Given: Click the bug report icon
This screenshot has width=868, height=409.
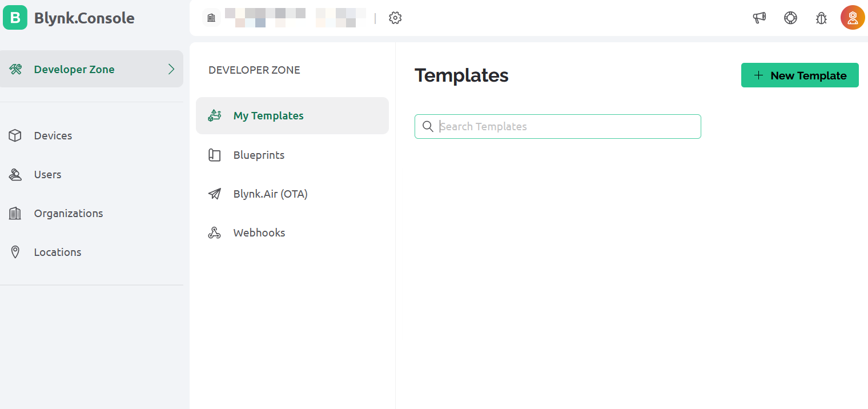Looking at the screenshot, I should (821, 18).
